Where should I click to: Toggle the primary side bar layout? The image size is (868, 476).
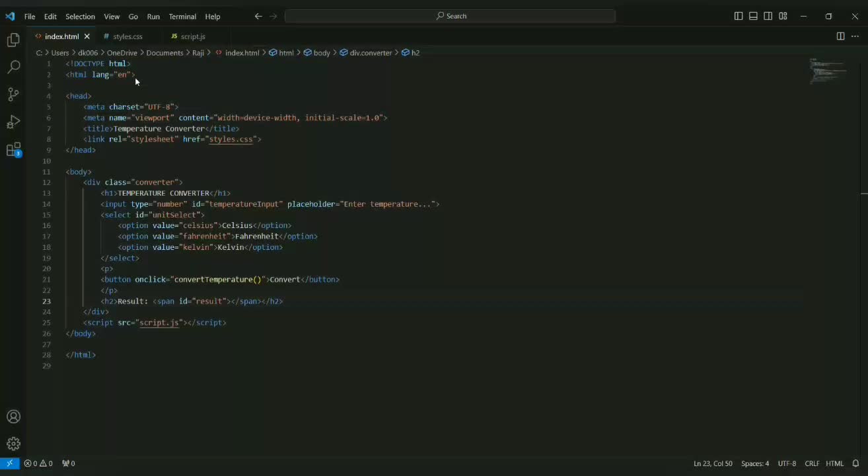[x=739, y=16]
